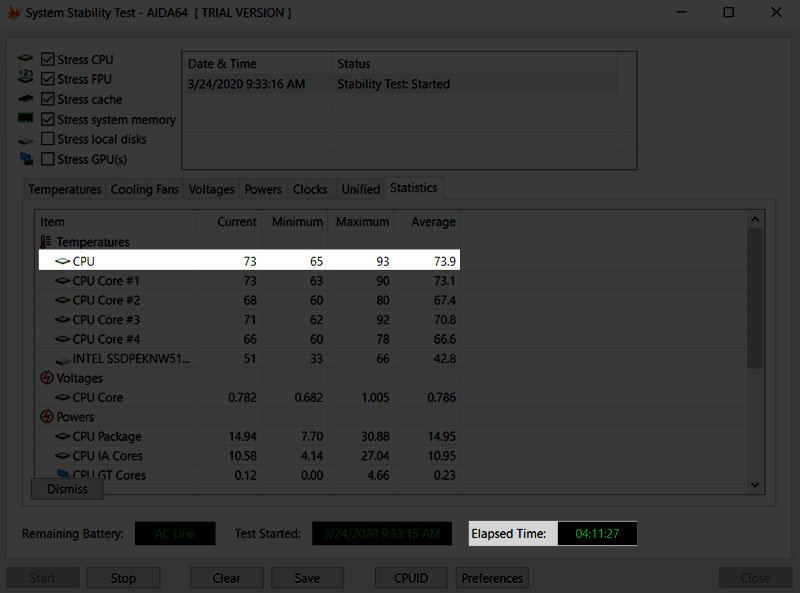Open the Powers tab

click(263, 189)
